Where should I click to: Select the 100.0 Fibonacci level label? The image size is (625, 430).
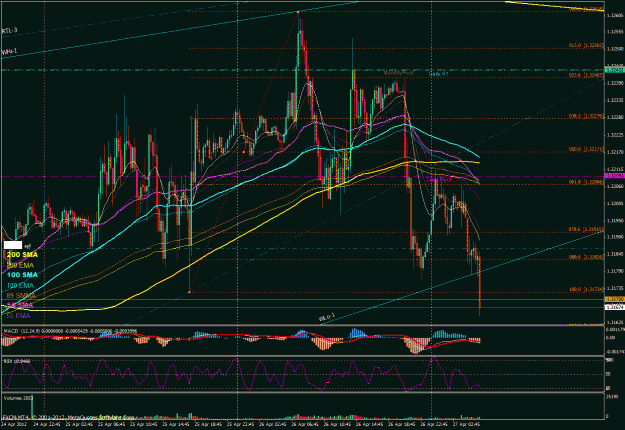(586, 289)
